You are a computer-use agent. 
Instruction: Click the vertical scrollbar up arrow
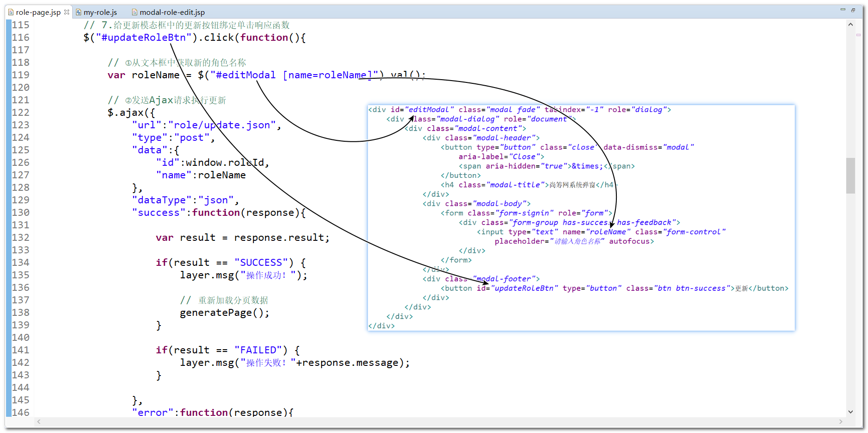[x=850, y=25]
